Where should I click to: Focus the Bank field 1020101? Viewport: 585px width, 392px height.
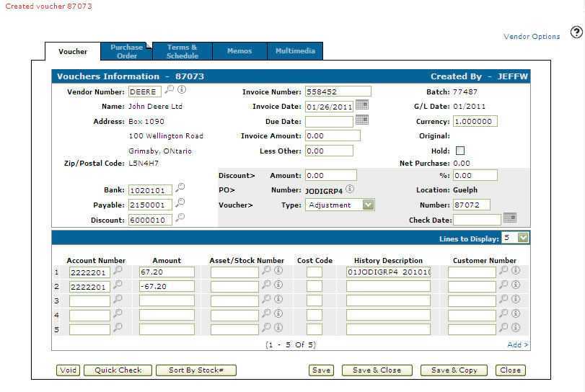(150, 190)
